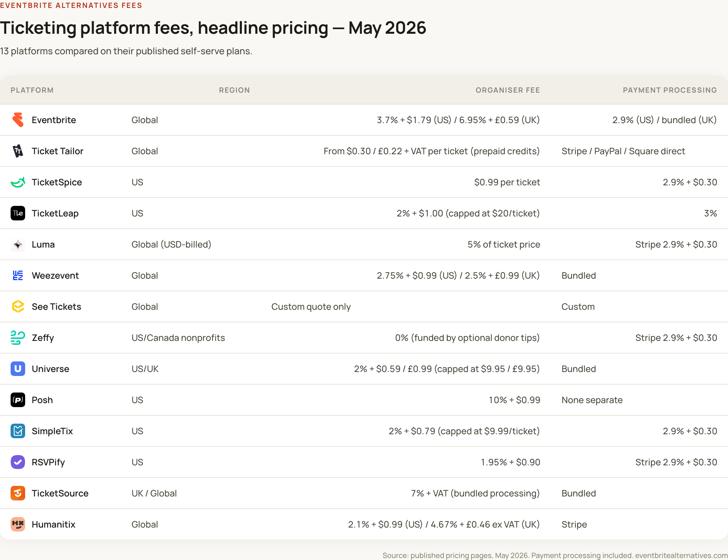Click SimpleTix's capped at $9.99/ticket fee
Screen dimensions: 728x560
(464, 431)
